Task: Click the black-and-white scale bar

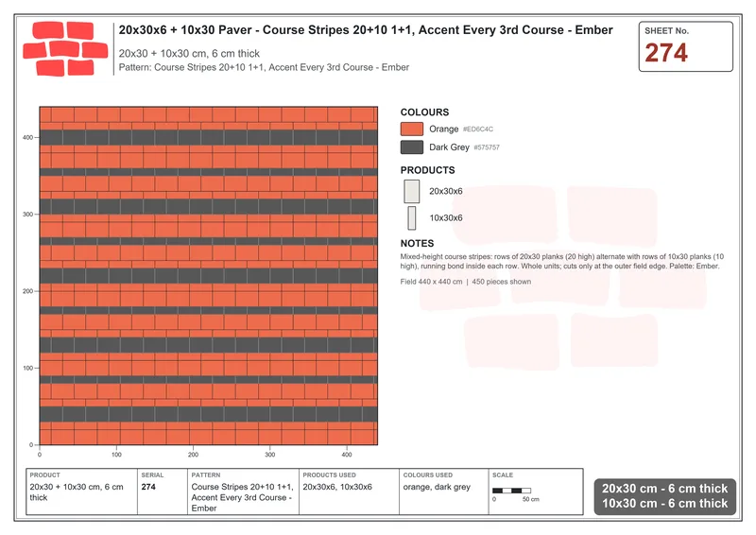Action: coord(511,491)
